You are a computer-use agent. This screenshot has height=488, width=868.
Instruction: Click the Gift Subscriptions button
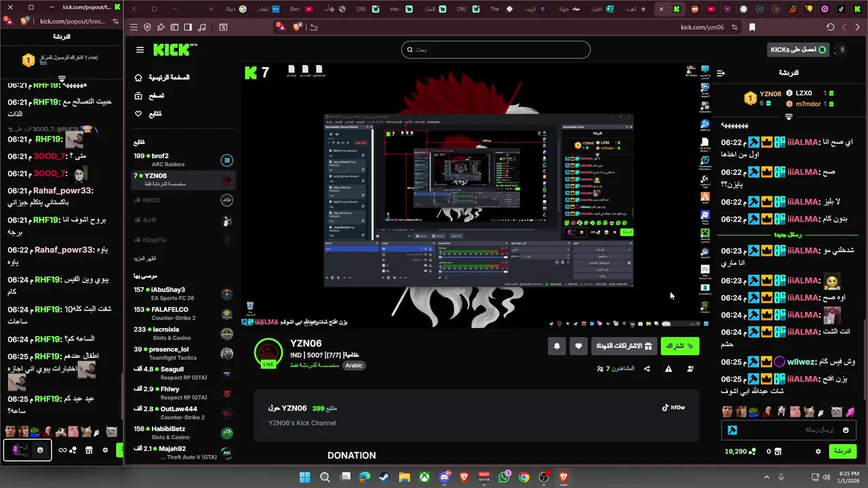(624, 346)
